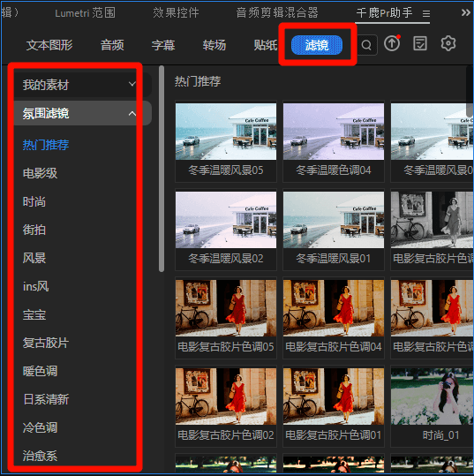Open the 效果控件 panel tab
The image size is (474, 476).
(x=176, y=12)
